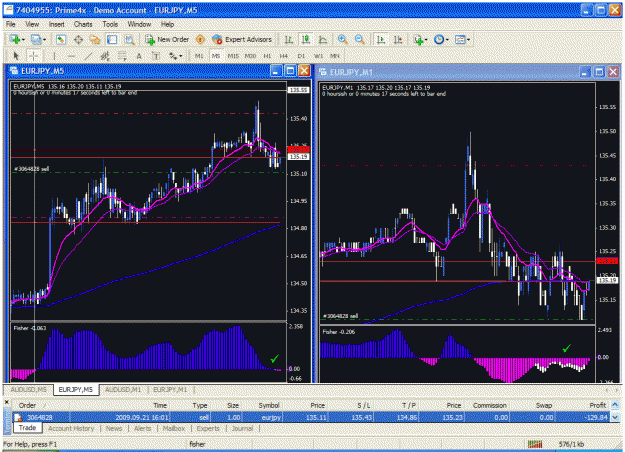Expand the new chart dropdown arrow

(23, 39)
